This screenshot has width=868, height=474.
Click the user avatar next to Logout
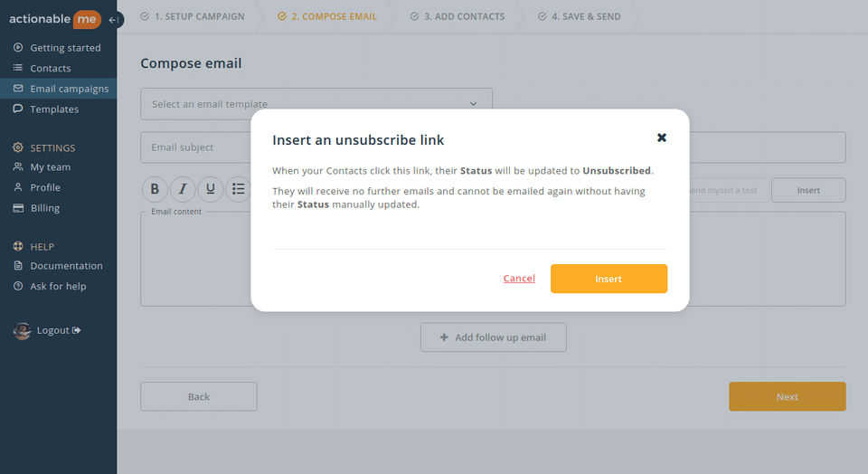point(22,330)
